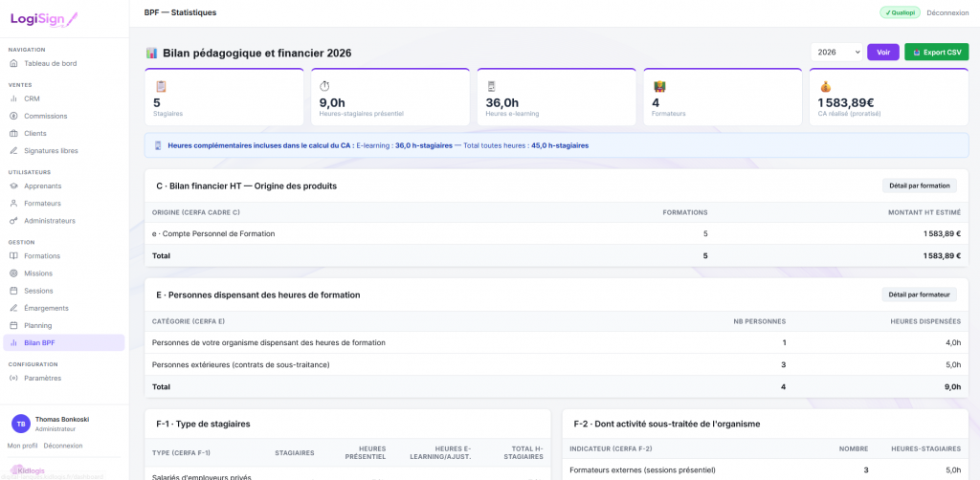Open Paramètres configuration
The height and width of the screenshot is (480, 980).
coord(64,378)
